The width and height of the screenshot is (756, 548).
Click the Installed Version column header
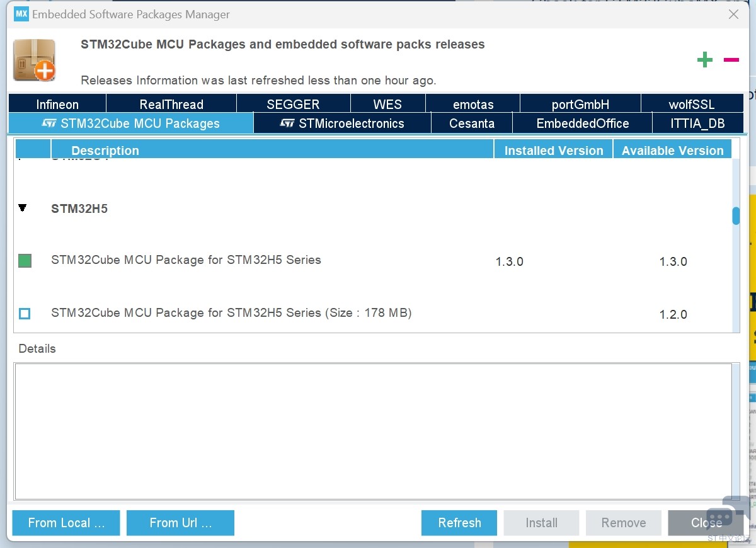(x=554, y=150)
